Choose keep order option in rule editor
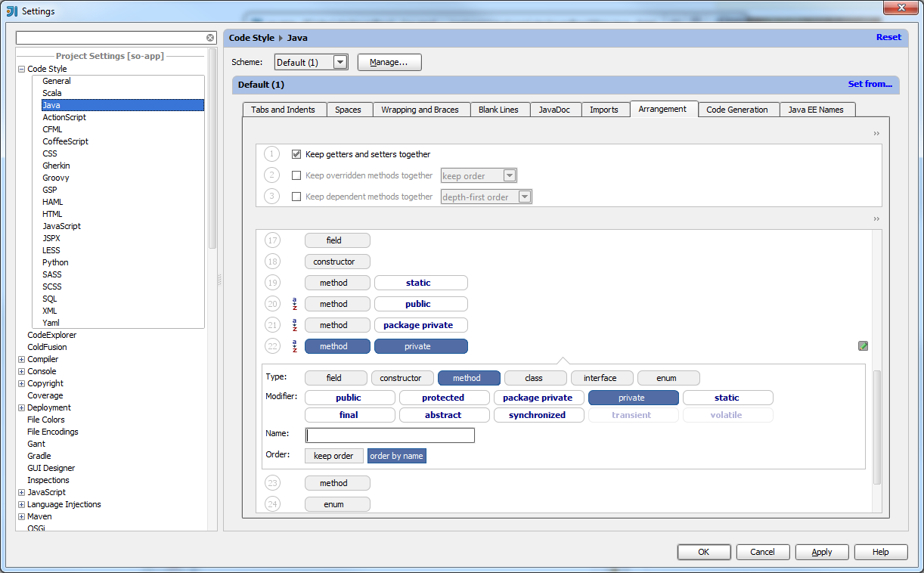The height and width of the screenshot is (573, 924). [x=333, y=456]
